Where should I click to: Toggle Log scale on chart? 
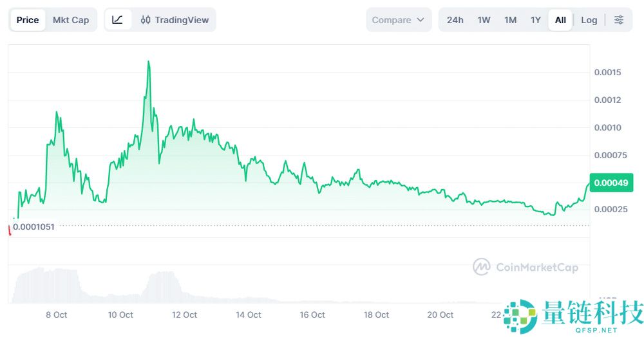coord(589,20)
